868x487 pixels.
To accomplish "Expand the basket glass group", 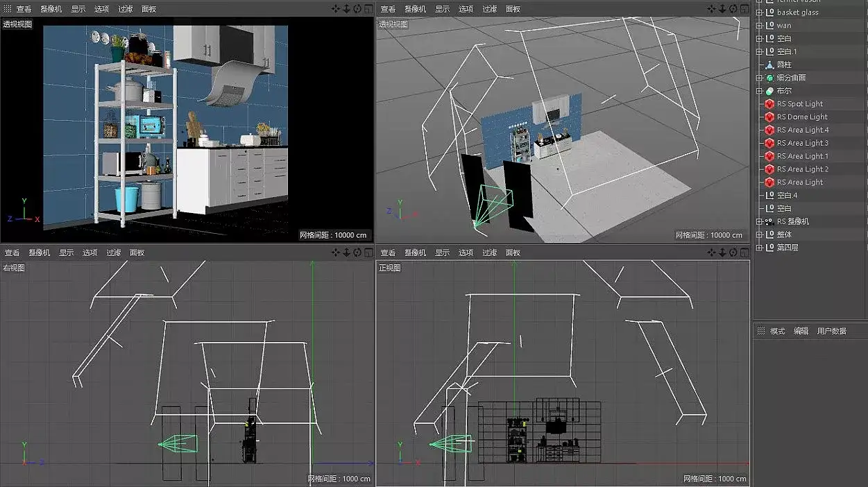I will tap(759, 12).
